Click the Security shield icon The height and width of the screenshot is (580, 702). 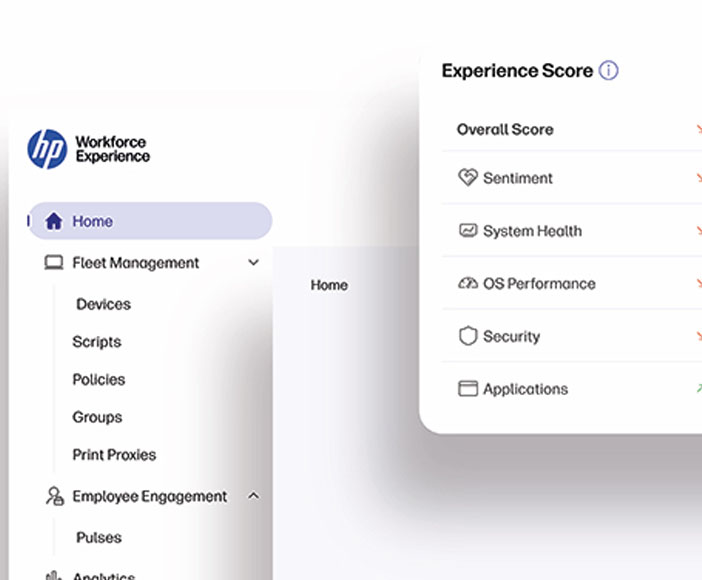click(x=467, y=337)
